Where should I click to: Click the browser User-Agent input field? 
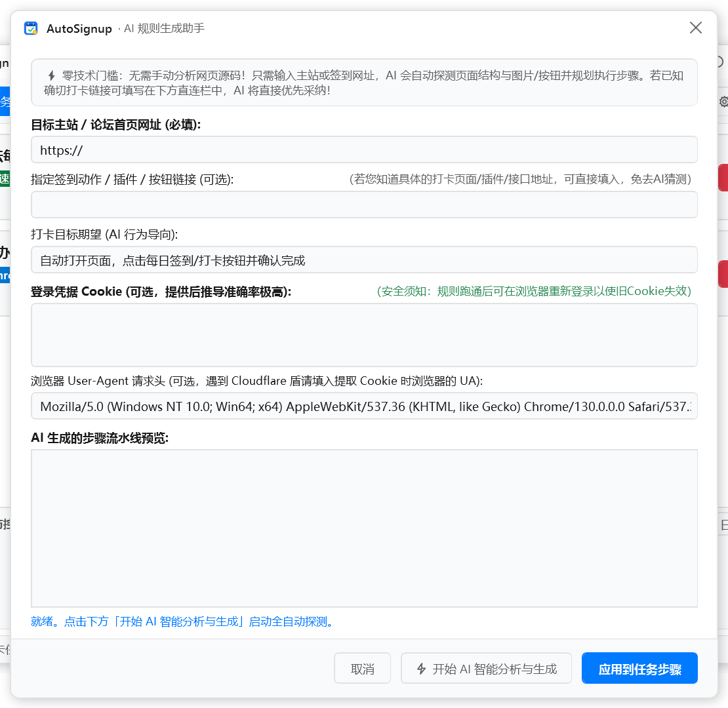tap(364, 406)
